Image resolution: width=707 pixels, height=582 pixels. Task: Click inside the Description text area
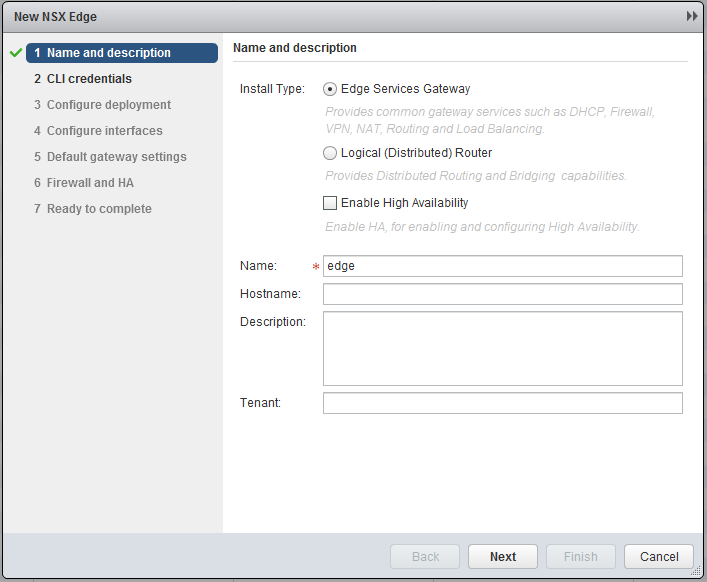(502, 348)
